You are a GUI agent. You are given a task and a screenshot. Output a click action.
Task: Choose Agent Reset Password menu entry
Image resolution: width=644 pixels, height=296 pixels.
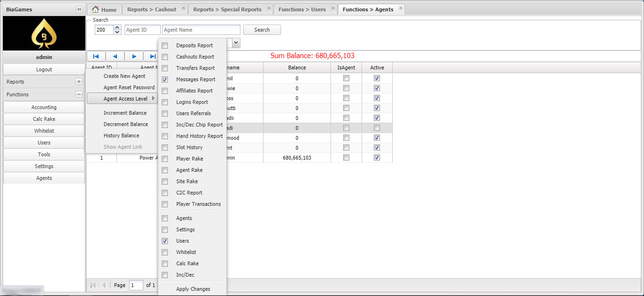click(129, 87)
